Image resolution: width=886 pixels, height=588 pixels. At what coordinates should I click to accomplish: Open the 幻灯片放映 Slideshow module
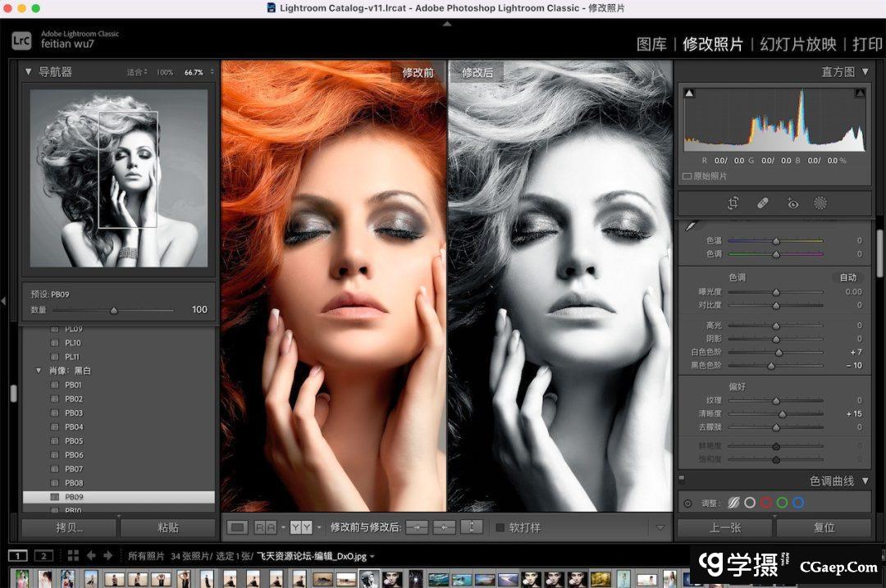pos(797,44)
